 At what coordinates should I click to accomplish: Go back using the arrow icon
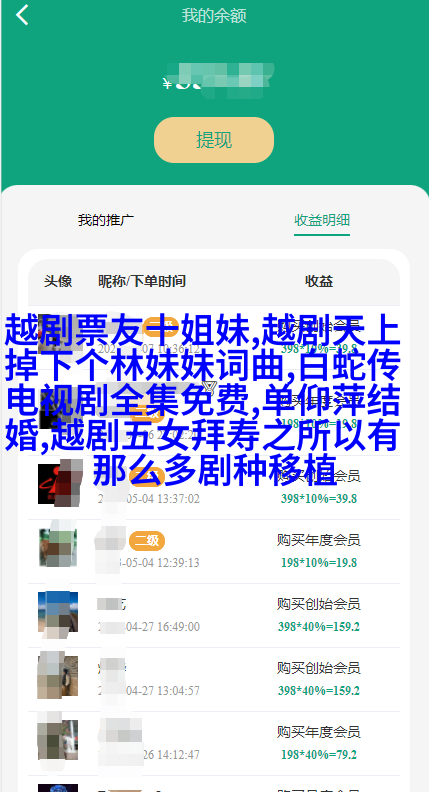tap(22, 15)
